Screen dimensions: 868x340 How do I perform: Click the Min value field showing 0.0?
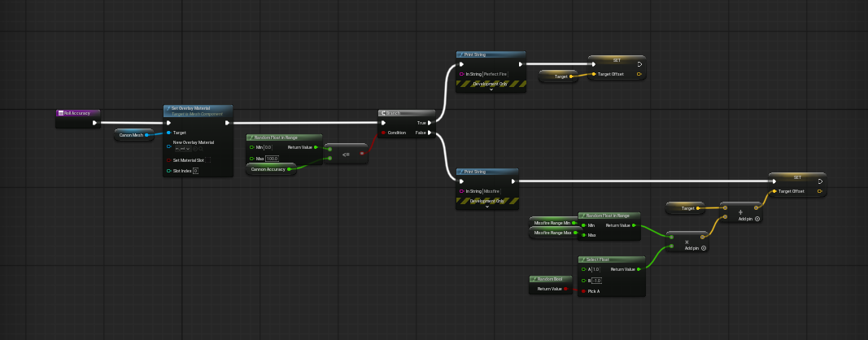[x=268, y=147]
